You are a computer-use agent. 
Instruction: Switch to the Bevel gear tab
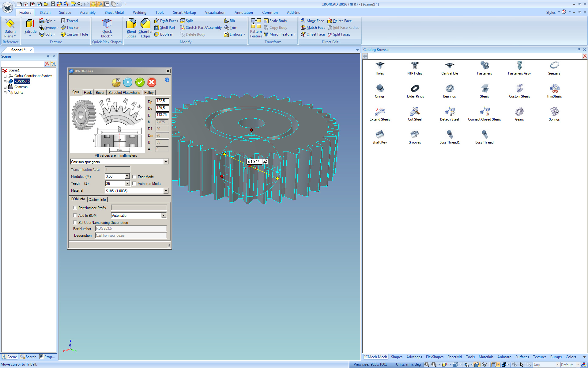[100, 93]
